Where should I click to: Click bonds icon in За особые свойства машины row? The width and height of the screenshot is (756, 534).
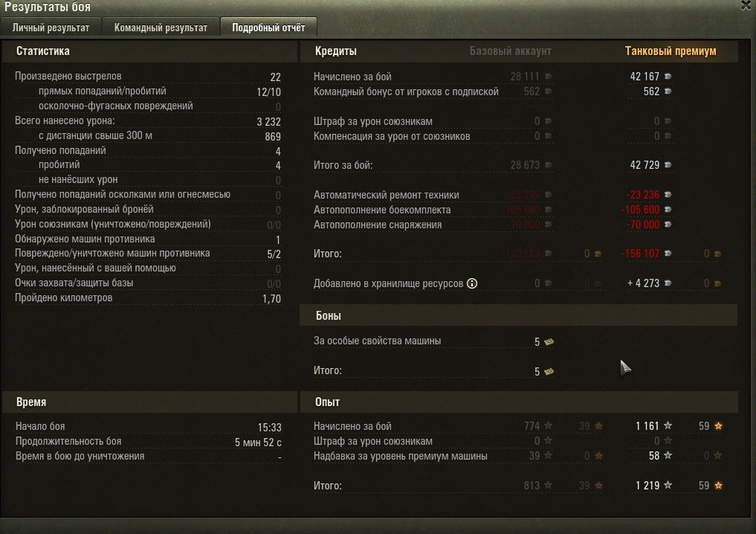pyautogui.click(x=549, y=341)
